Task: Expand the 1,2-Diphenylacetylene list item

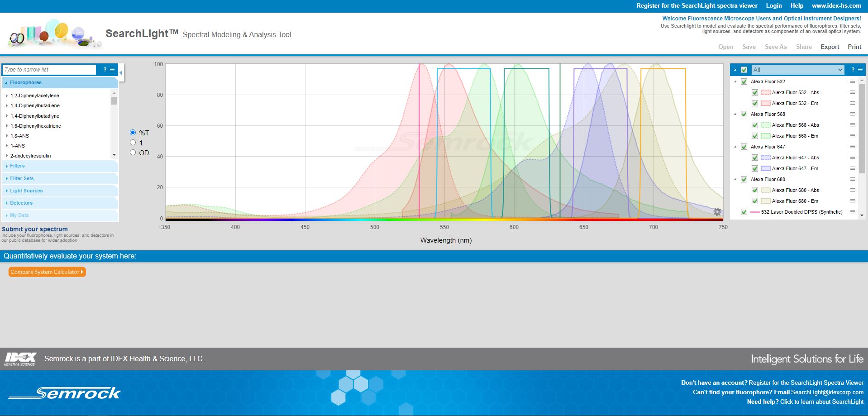Action: [7, 96]
